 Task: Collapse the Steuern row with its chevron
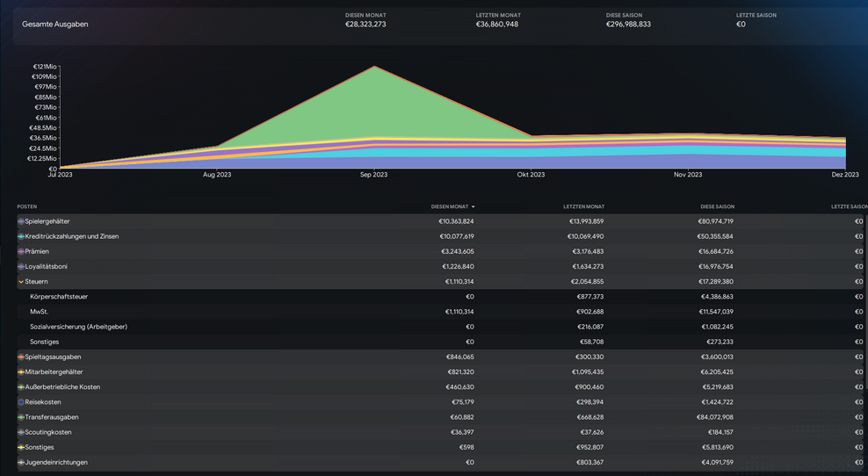(21, 282)
